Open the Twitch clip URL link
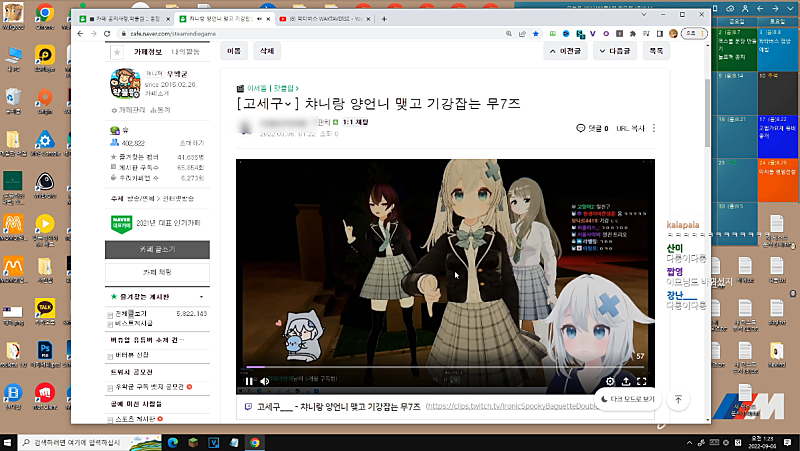 click(512, 406)
